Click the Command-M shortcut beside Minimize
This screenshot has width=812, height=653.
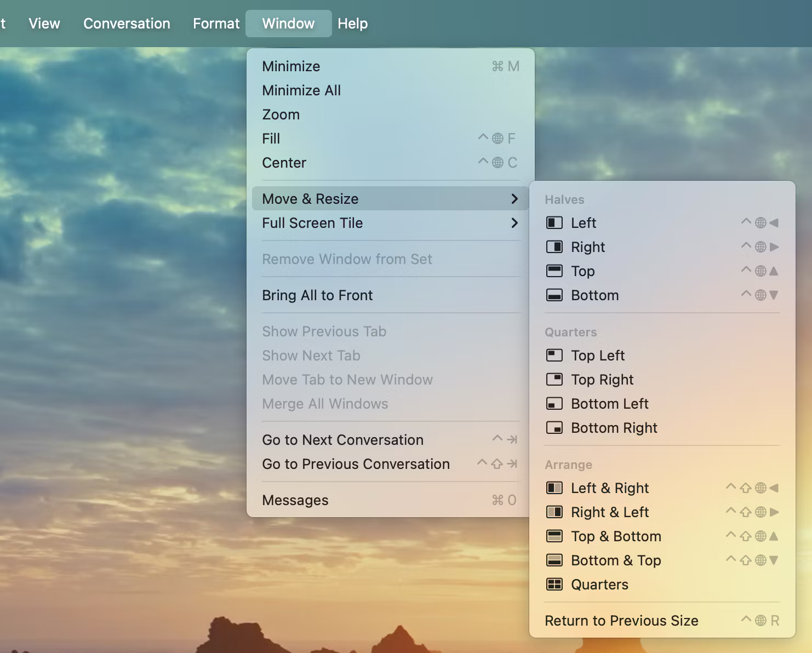point(505,66)
